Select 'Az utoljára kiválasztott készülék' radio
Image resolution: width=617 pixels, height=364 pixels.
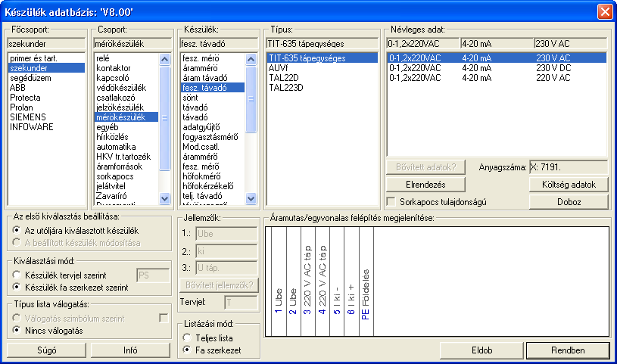pos(17,230)
